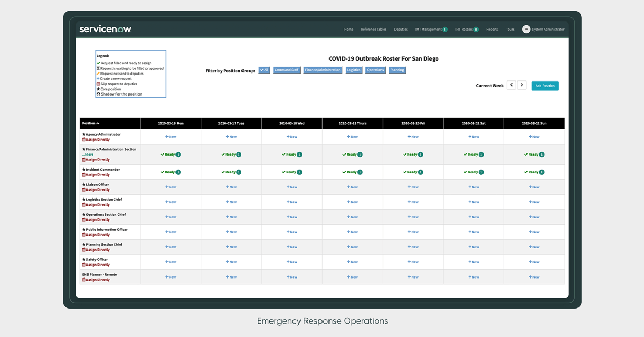The image size is (644, 337).
Task: Expand ...More under Finance/Administration Section
Action: coord(88,155)
